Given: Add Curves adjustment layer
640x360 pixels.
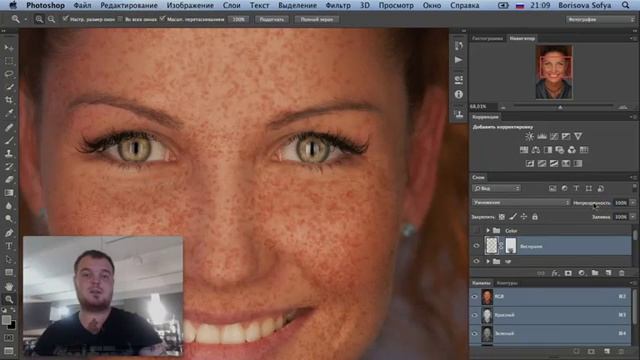Looking at the screenshot, I should [554, 136].
